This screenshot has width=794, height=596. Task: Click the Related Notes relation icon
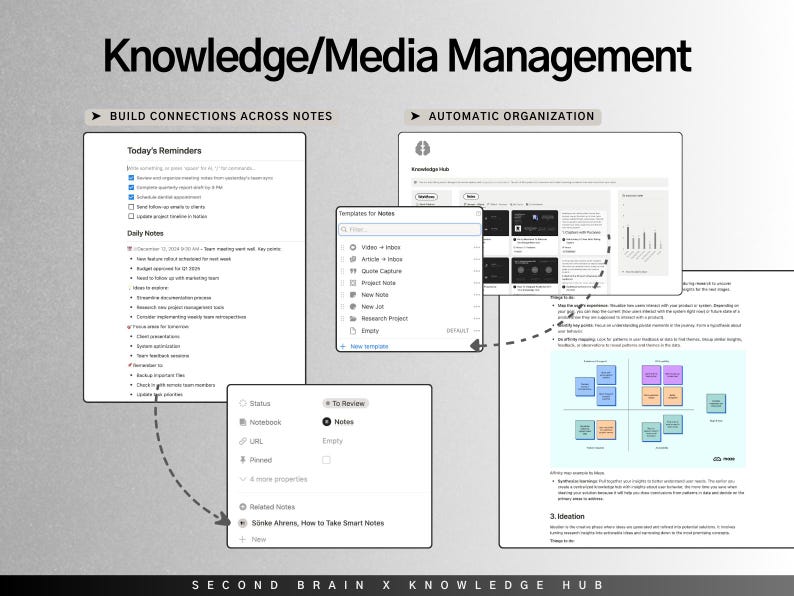click(x=243, y=506)
